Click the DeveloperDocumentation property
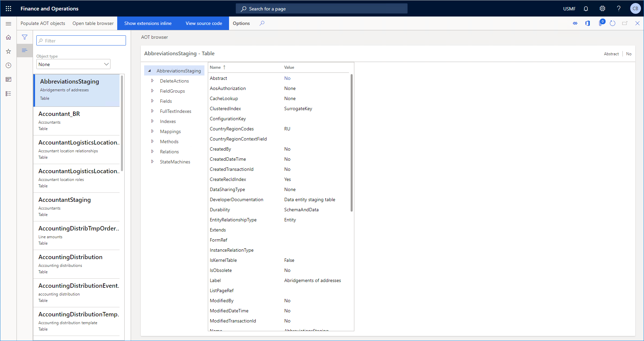This screenshot has height=341, width=644. pos(236,199)
